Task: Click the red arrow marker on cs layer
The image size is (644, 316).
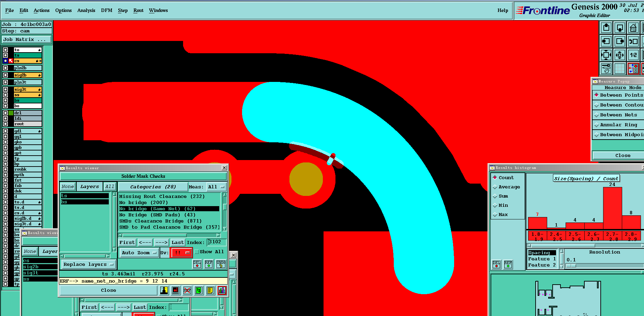Action: [11, 61]
